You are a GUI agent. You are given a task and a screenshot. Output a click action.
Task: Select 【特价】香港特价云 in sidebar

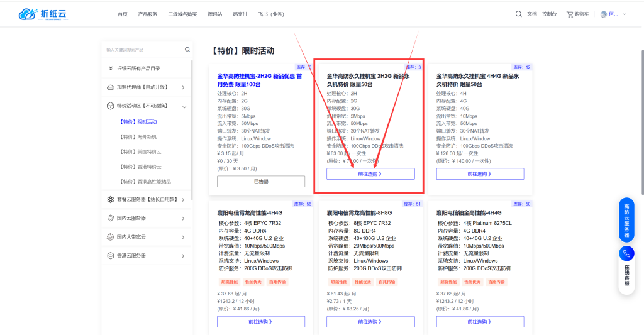(x=140, y=167)
